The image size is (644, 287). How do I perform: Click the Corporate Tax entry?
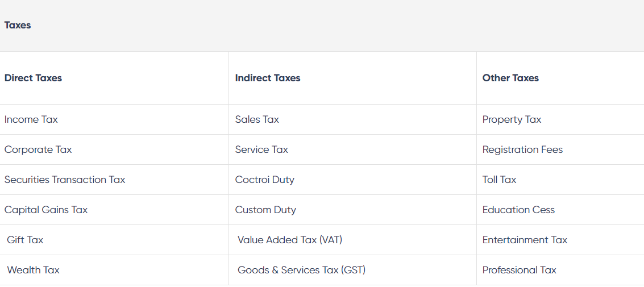(x=38, y=149)
